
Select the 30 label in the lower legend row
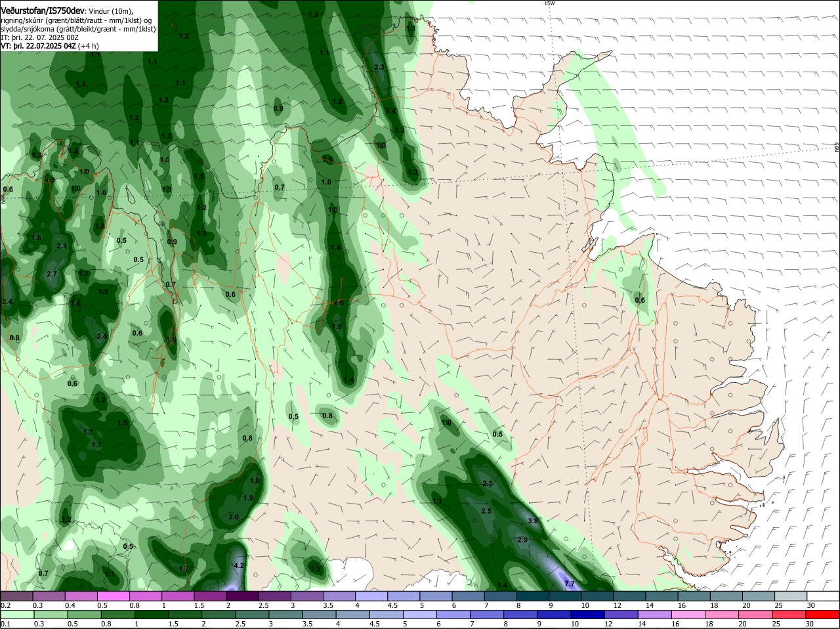[810, 624]
